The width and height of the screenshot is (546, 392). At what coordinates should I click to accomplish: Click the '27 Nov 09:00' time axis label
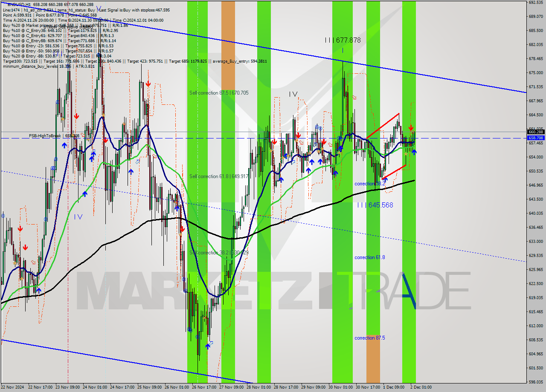coord(231,387)
